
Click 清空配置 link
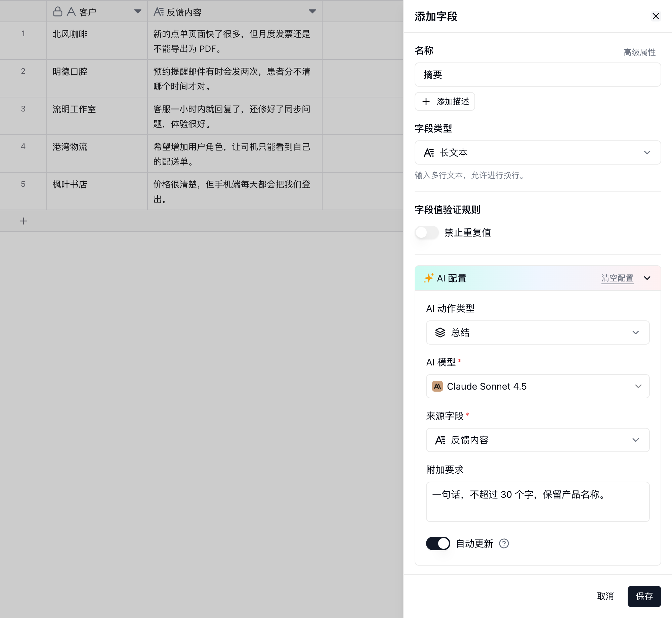tap(618, 278)
